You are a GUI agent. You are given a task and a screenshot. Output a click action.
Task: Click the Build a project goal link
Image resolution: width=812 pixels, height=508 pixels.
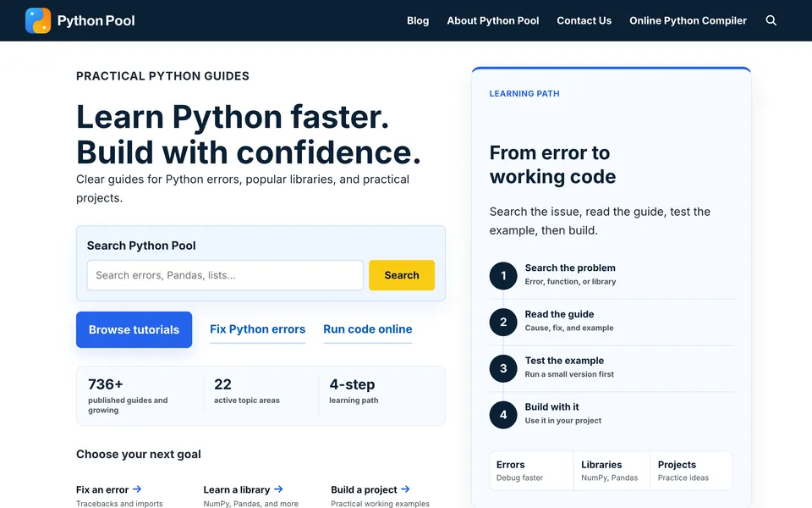[x=370, y=489]
